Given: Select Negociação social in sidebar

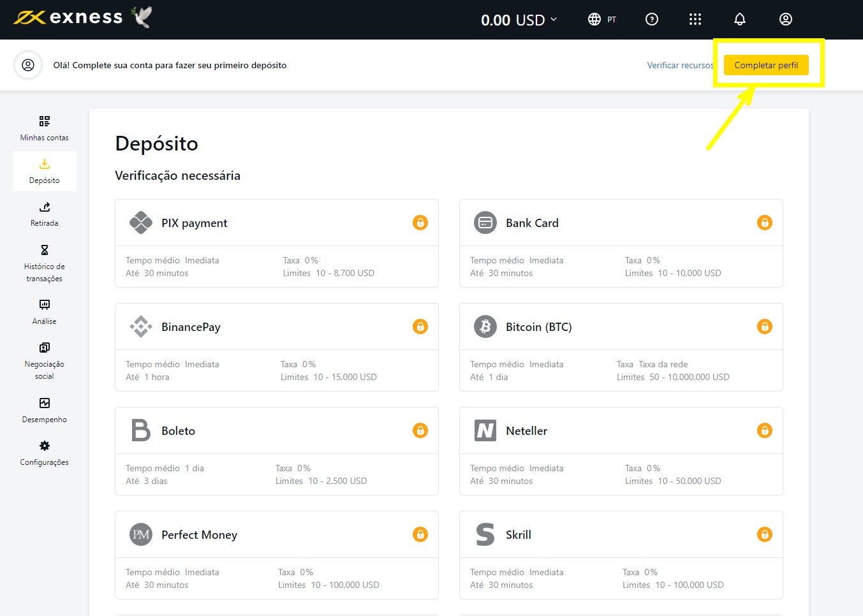Looking at the screenshot, I should coord(44,360).
